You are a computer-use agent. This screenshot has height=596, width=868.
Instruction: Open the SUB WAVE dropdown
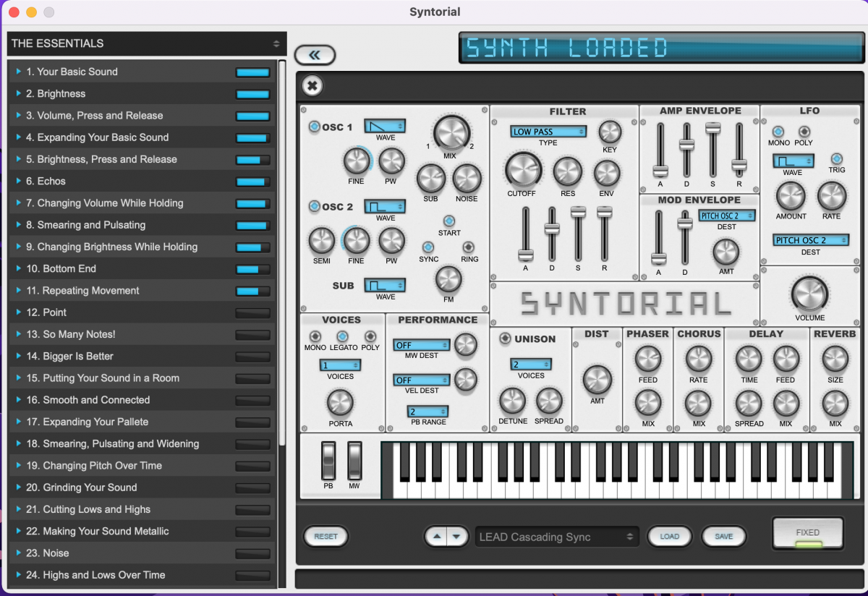tap(385, 285)
